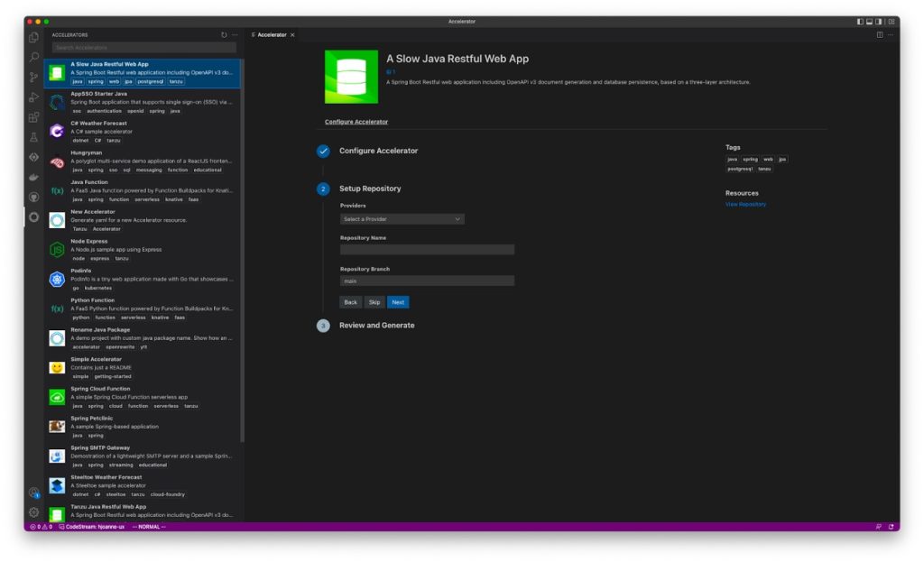This screenshot has height=562, width=924.
Task: Select Hungryman accelerator
Action: [x=143, y=161]
